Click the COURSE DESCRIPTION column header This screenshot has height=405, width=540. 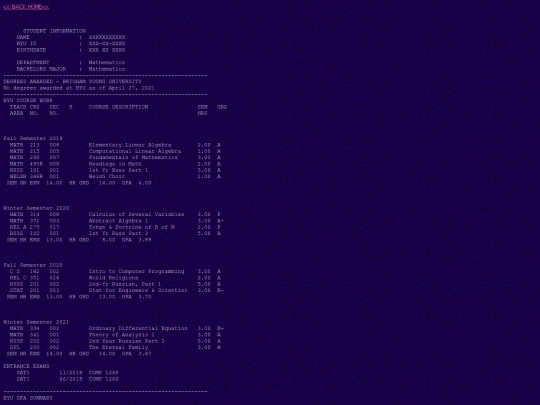tap(118, 107)
